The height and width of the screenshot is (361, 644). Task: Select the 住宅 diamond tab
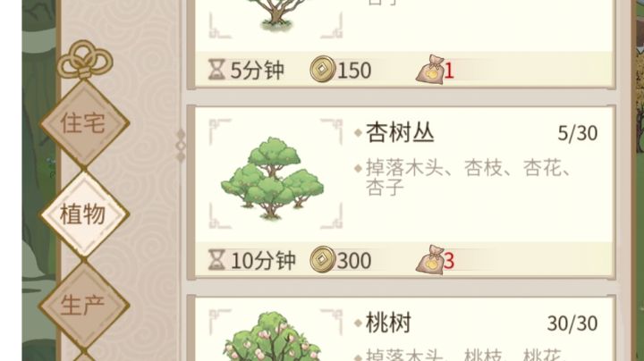coord(84,123)
